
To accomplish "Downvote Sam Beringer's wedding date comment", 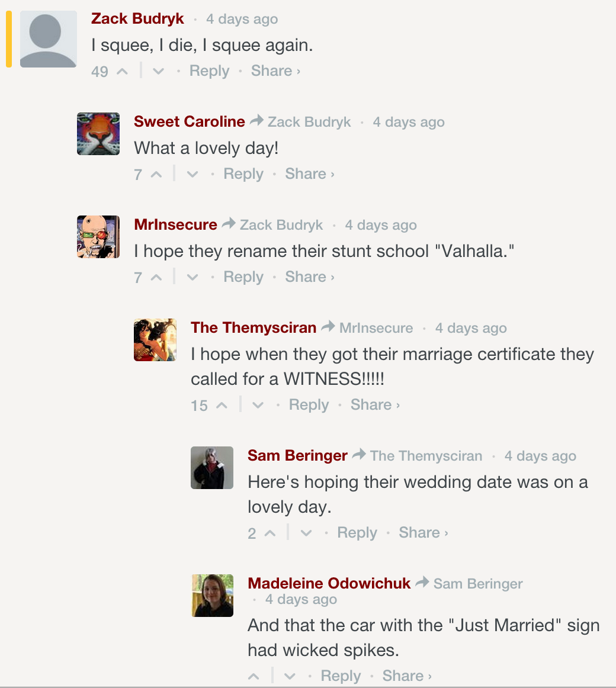I will pyautogui.click(x=306, y=533).
